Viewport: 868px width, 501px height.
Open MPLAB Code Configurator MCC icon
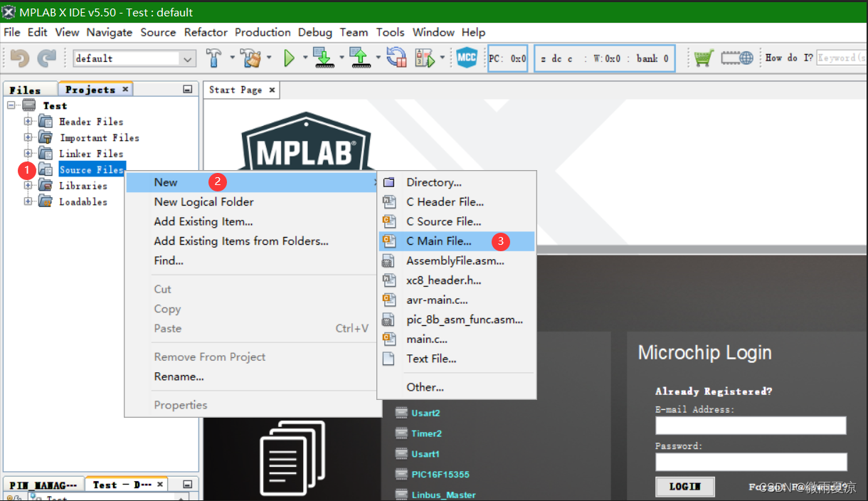[467, 58]
